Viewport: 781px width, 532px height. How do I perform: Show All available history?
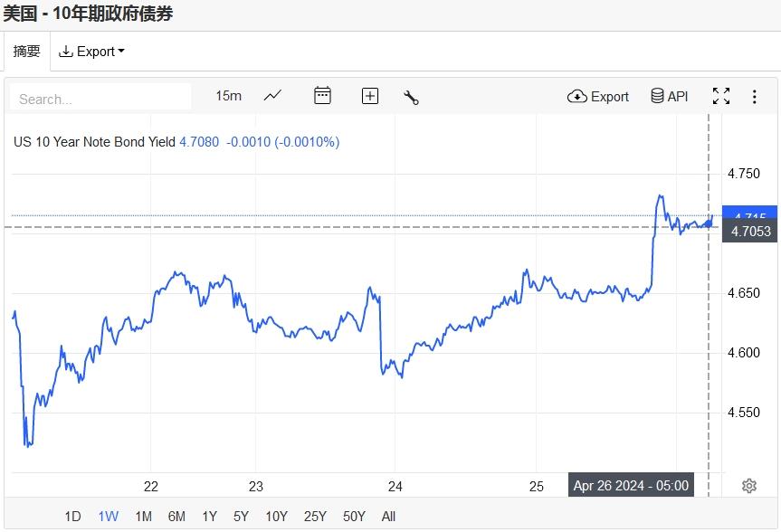(388, 517)
